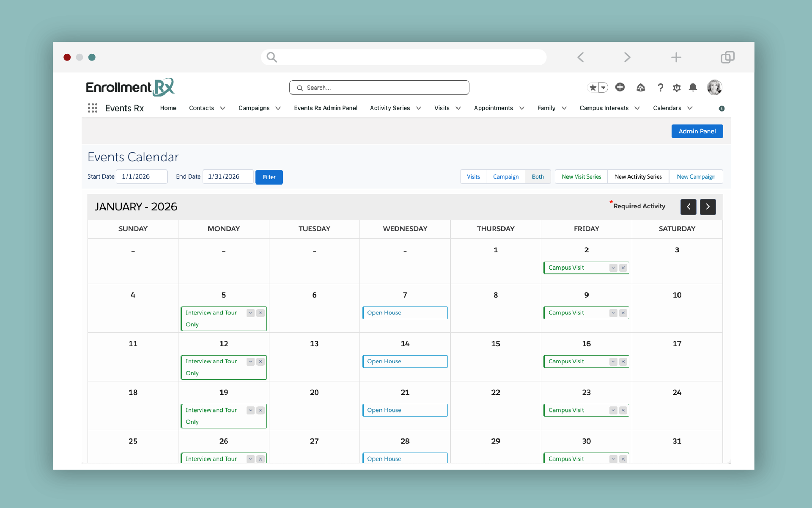Remove January 2 Campus Visit event
This screenshot has height=508, width=812.
point(623,268)
